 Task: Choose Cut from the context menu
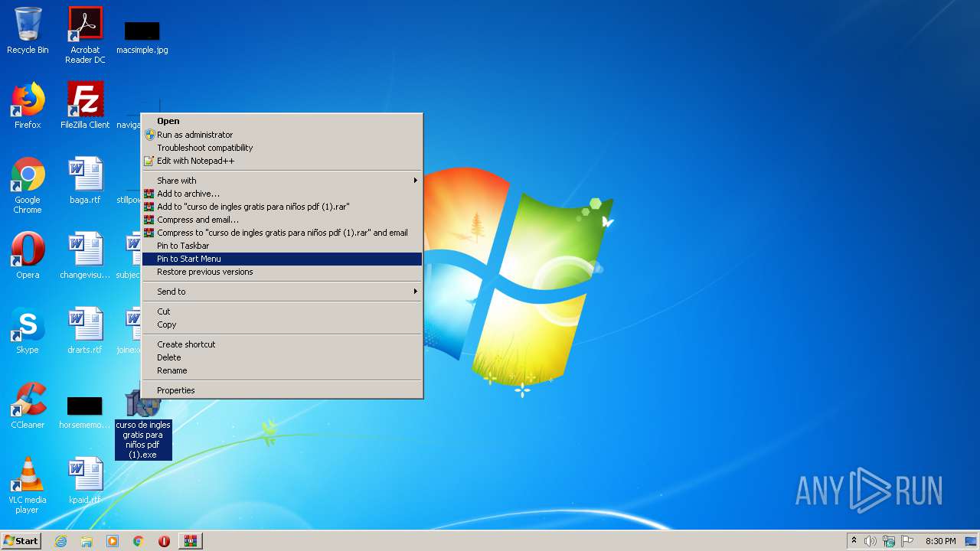(x=283, y=311)
